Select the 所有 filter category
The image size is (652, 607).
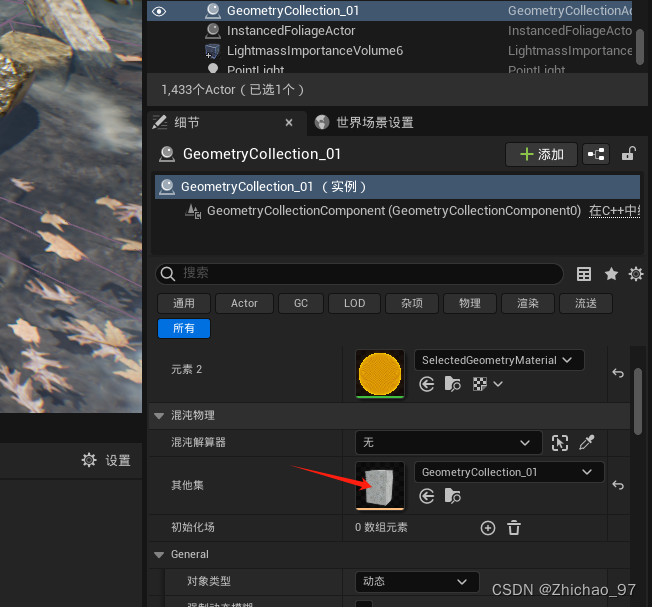pyautogui.click(x=184, y=328)
